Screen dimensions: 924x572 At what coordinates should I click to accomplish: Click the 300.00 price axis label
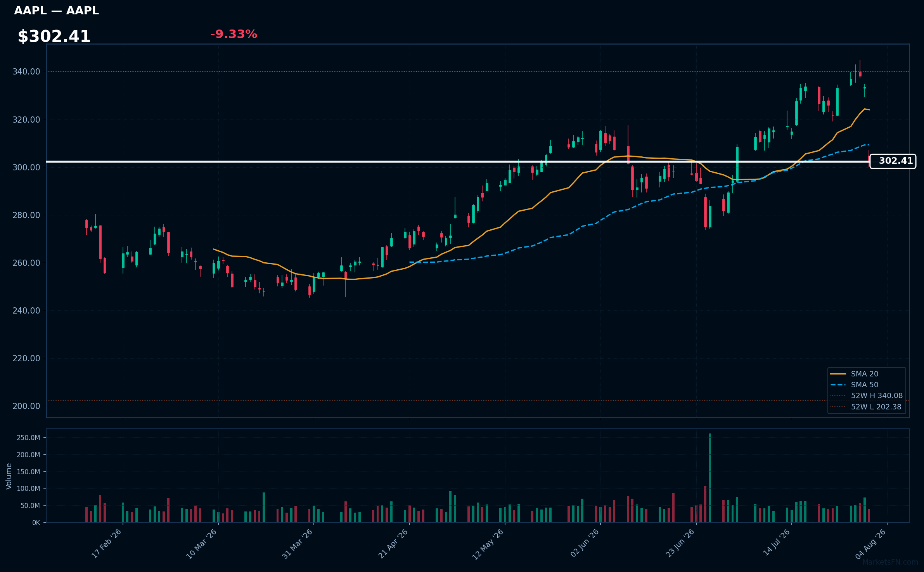tap(26, 168)
